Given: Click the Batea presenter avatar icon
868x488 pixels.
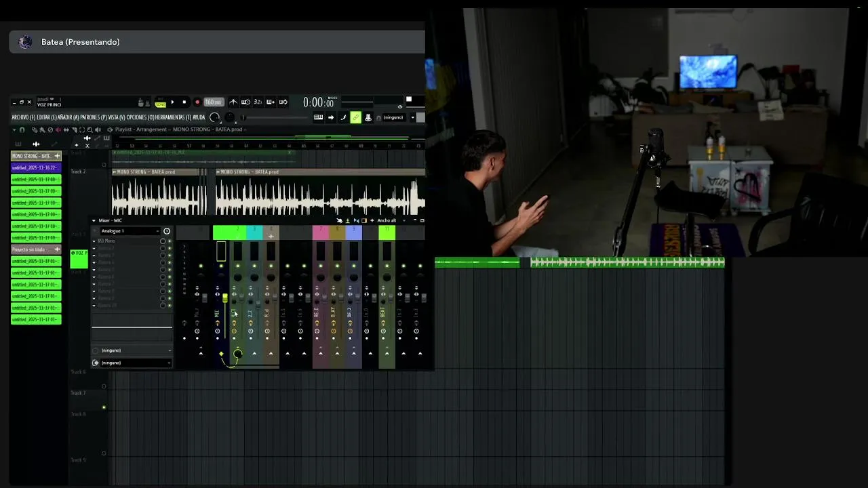Looking at the screenshot, I should [25, 42].
